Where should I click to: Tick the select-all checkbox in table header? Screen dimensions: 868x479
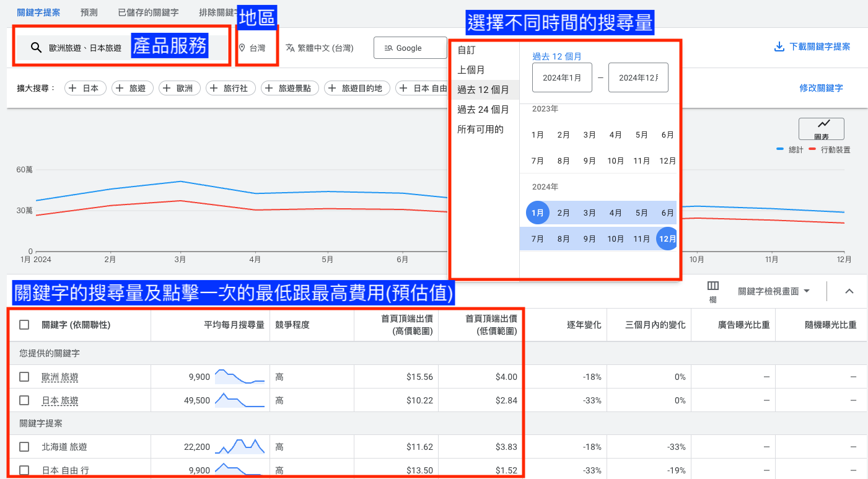point(24,325)
